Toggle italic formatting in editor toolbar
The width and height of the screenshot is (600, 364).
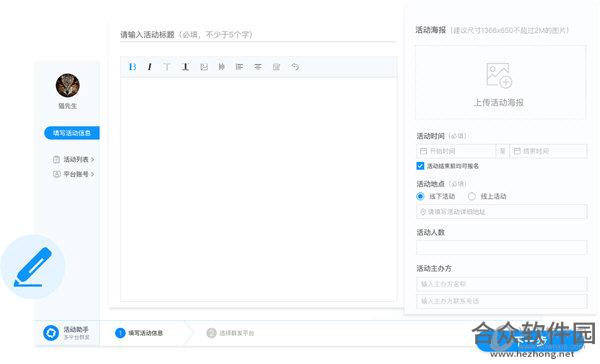click(x=150, y=67)
